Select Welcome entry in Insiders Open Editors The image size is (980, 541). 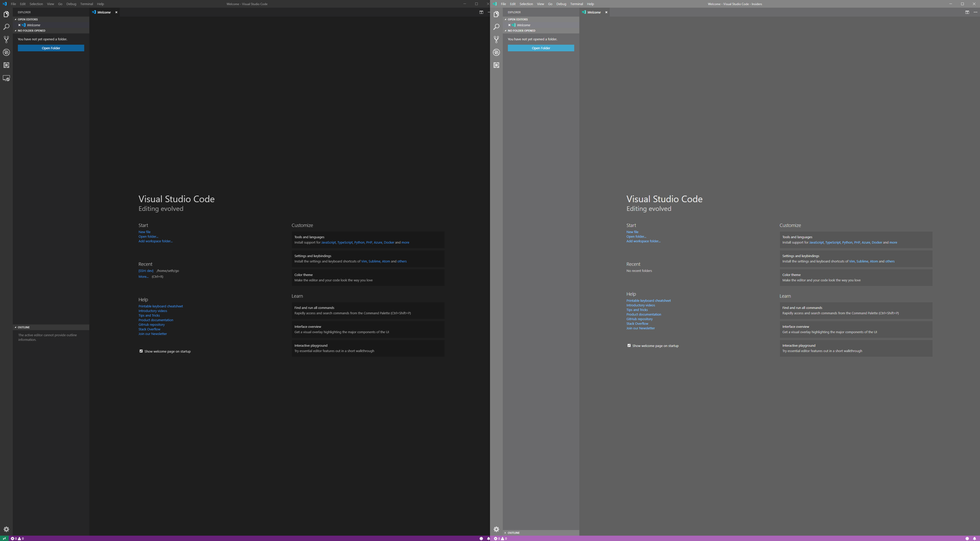coord(541,25)
